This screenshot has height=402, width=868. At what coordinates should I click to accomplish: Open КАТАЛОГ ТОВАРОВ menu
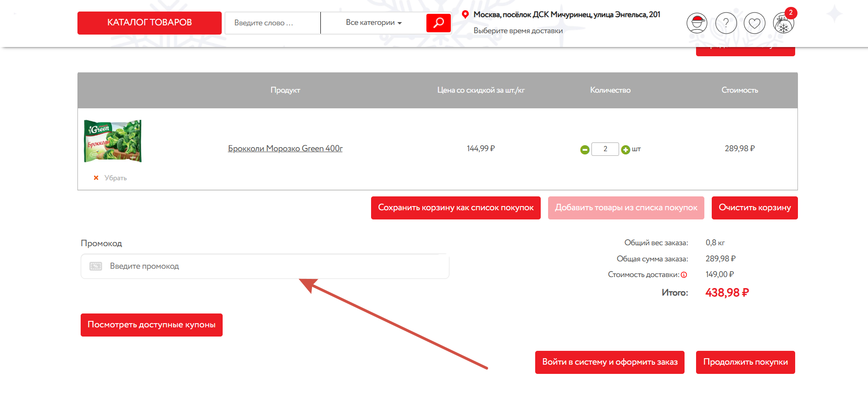pos(149,23)
